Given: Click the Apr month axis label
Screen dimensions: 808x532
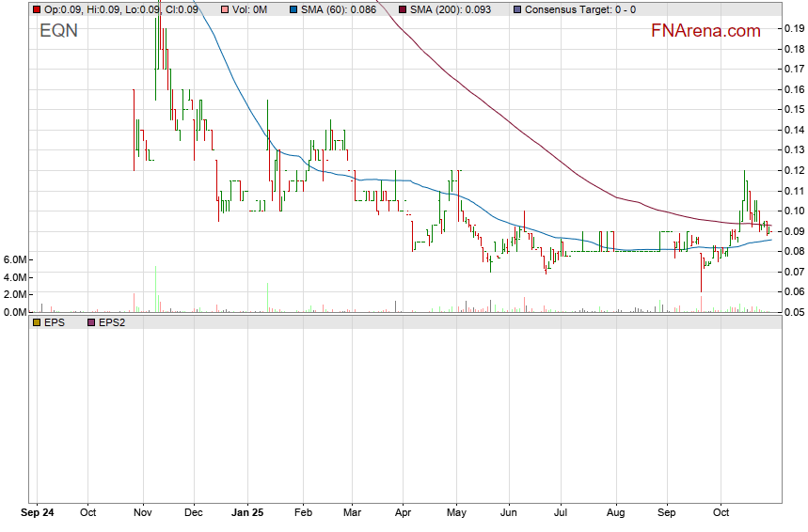Looking at the screenshot, I should (402, 513).
